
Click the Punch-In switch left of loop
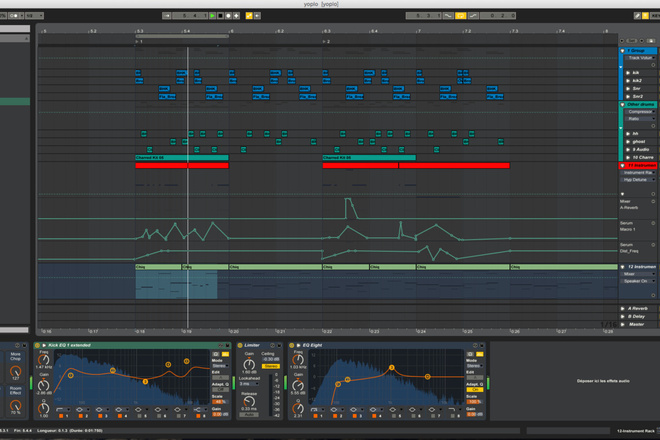(448, 16)
